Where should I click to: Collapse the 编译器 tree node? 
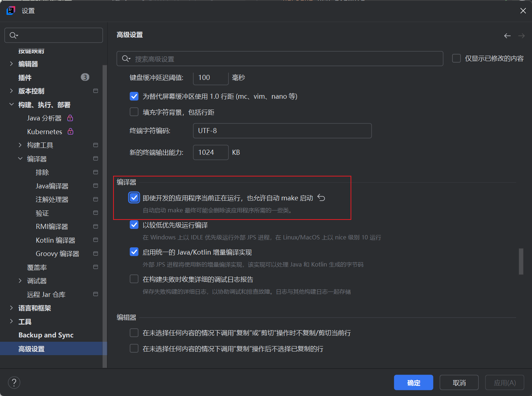tap(20, 158)
